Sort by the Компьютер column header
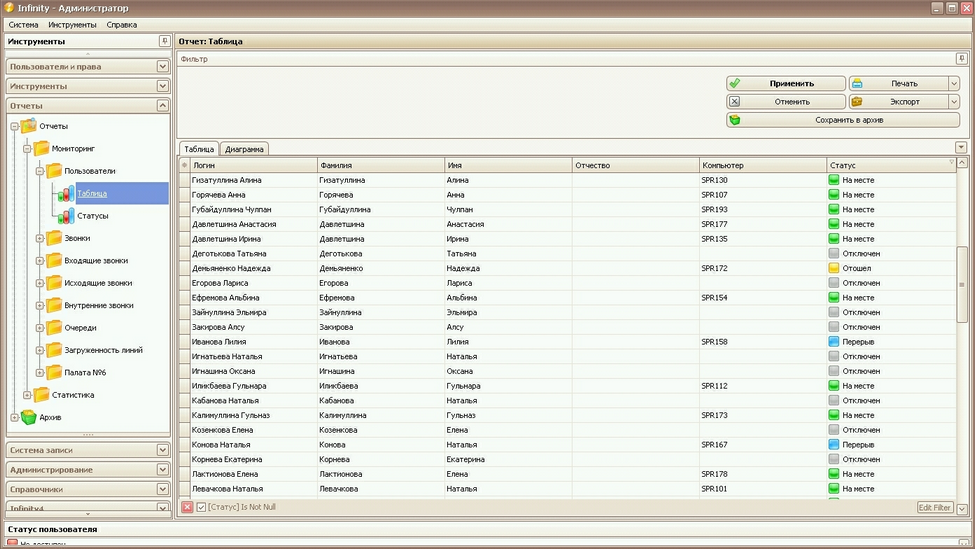975x549 pixels. 762,165
